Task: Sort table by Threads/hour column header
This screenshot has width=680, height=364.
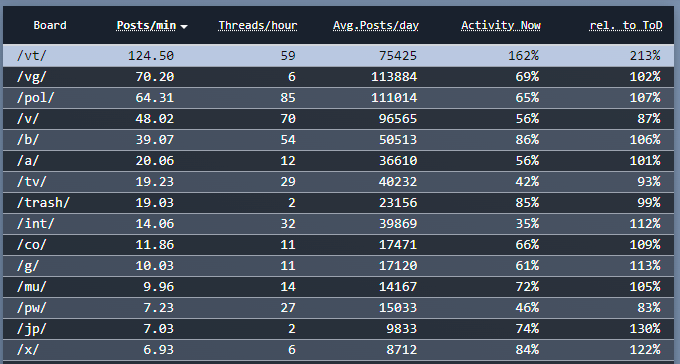Action: (258, 25)
